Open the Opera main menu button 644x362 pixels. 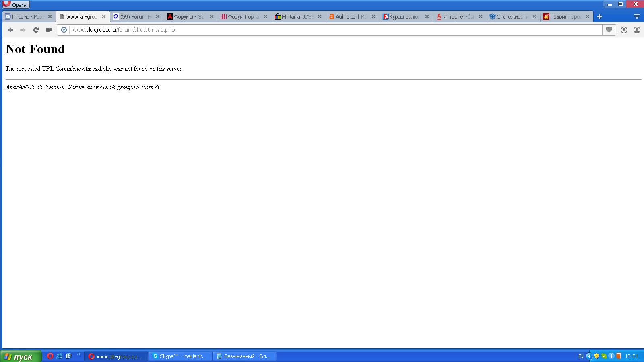[16, 5]
